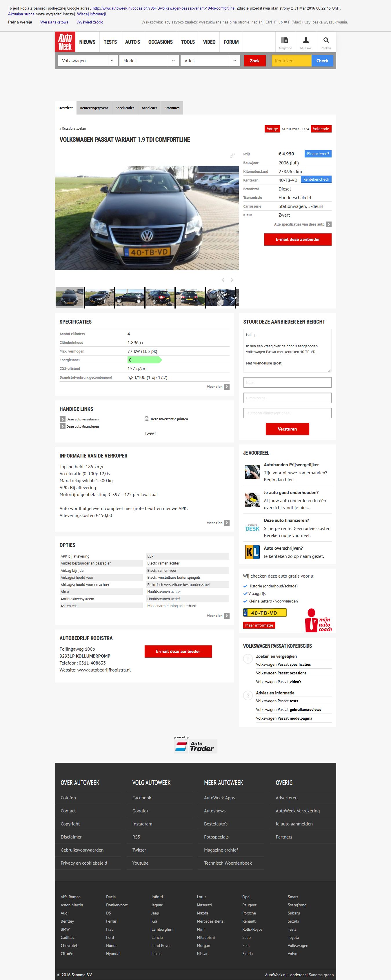Open the Tests menu

[110, 42]
